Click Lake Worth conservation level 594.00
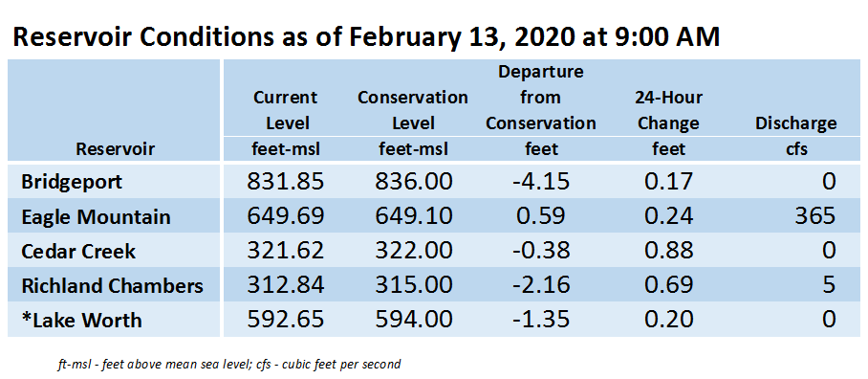 tap(413, 321)
